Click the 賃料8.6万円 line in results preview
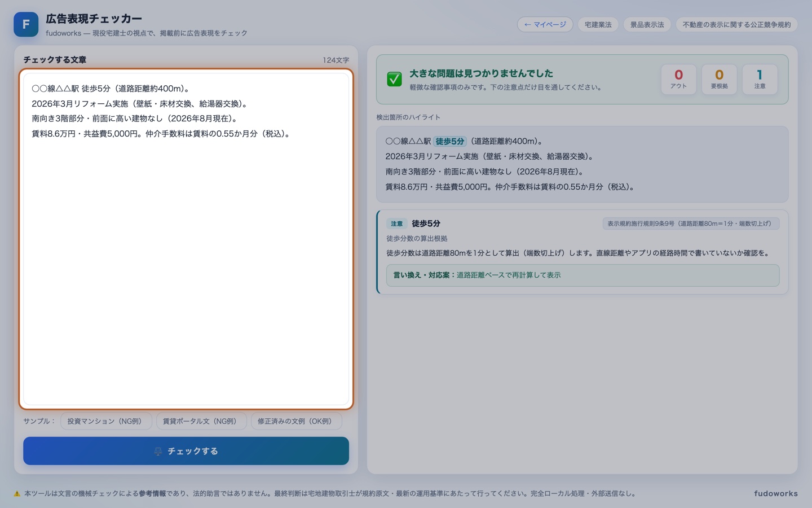The image size is (812, 508). pyautogui.click(x=511, y=187)
